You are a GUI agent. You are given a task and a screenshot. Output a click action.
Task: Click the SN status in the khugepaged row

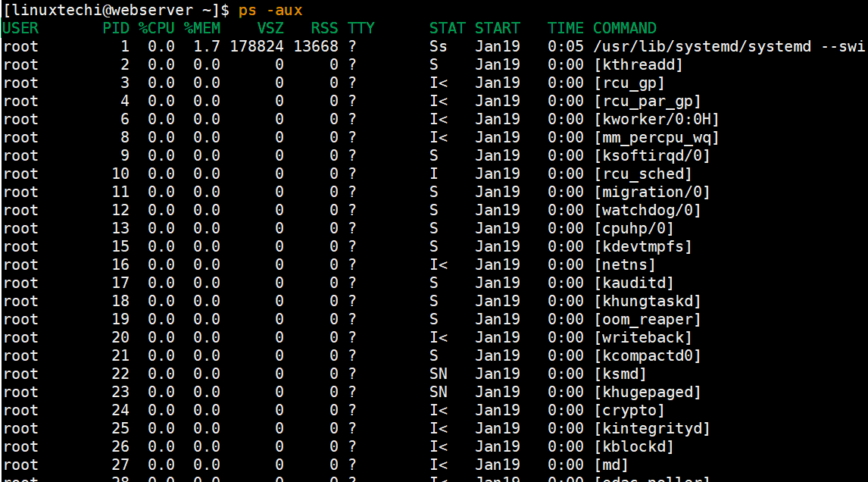coord(439,393)
